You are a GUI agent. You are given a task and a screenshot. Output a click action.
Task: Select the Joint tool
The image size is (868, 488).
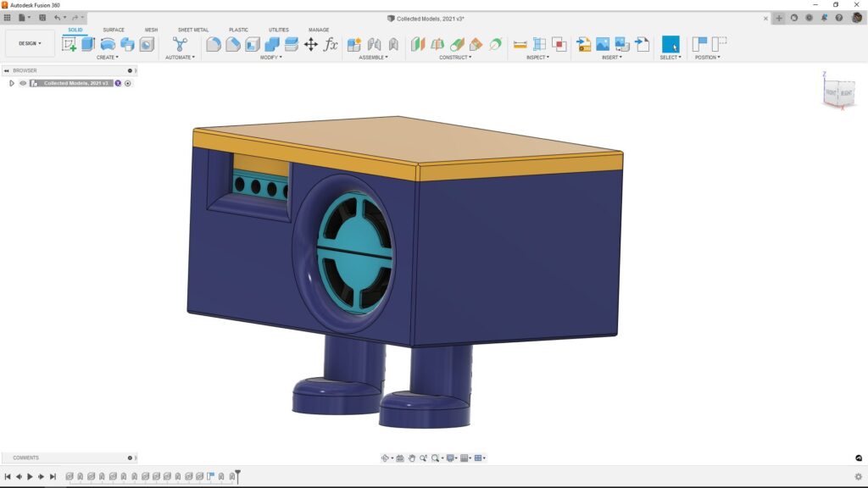pyautogui.click(x=374, y=44)
